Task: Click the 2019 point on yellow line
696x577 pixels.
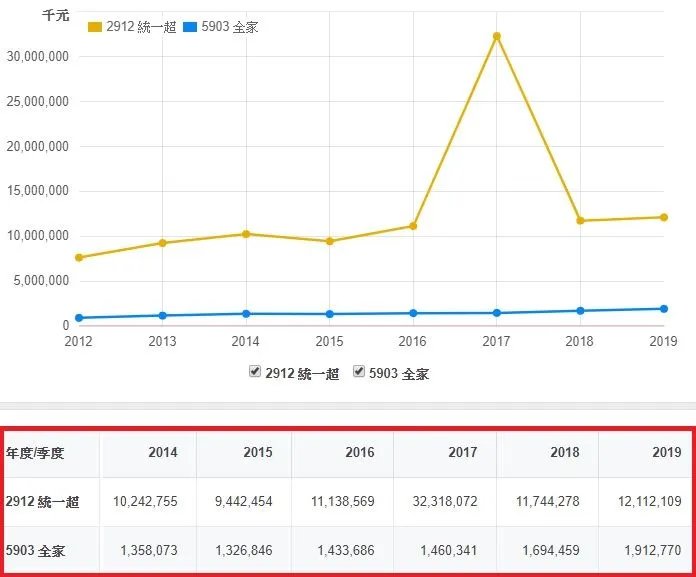Action: pyautogui.click(x=664, y=217)
